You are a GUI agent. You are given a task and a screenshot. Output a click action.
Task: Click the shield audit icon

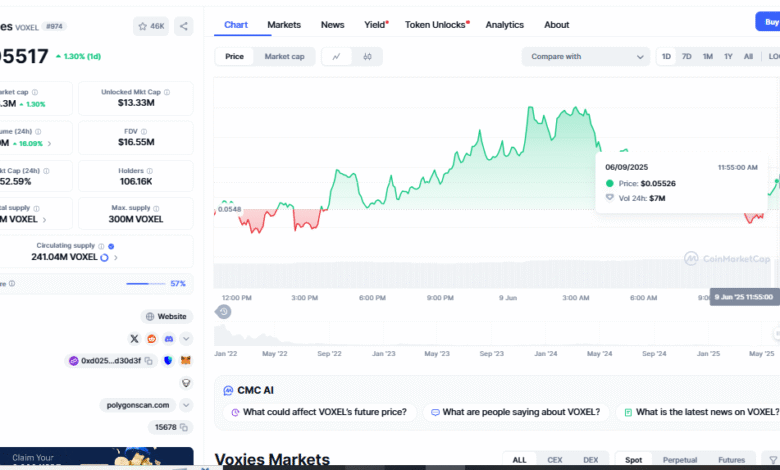pyautogui.click(x=186, y=383)
